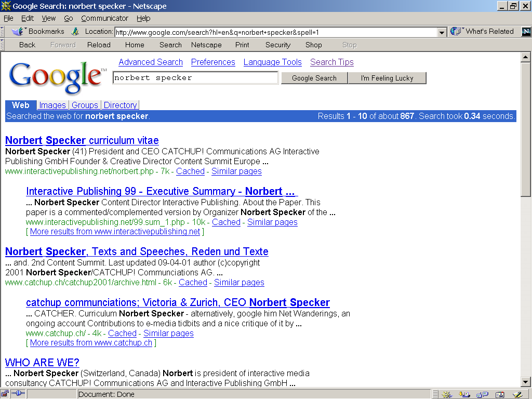Click the Search toolbar button
The height and width of the screenshot is (399, 532).
pos(170,45)
